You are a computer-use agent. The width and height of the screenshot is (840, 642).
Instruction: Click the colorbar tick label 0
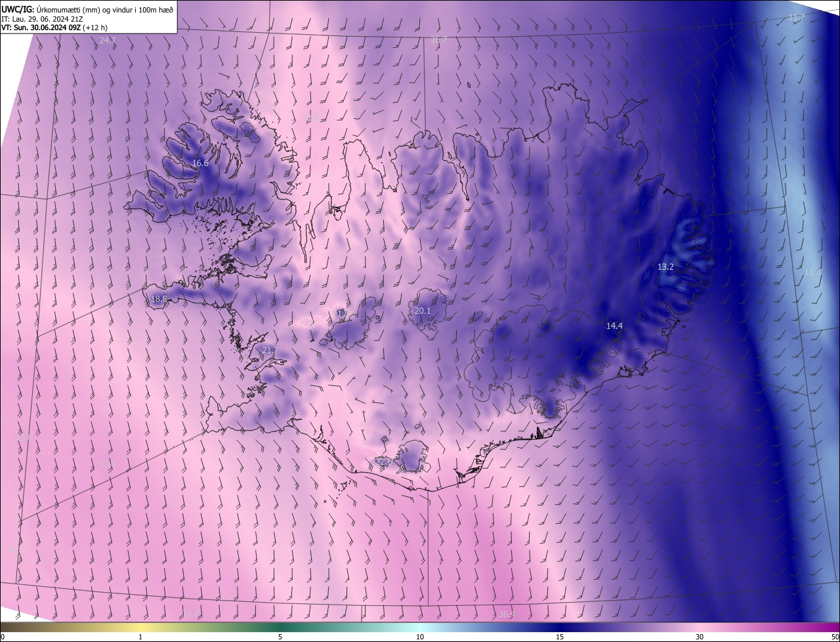tap(3, 637)
